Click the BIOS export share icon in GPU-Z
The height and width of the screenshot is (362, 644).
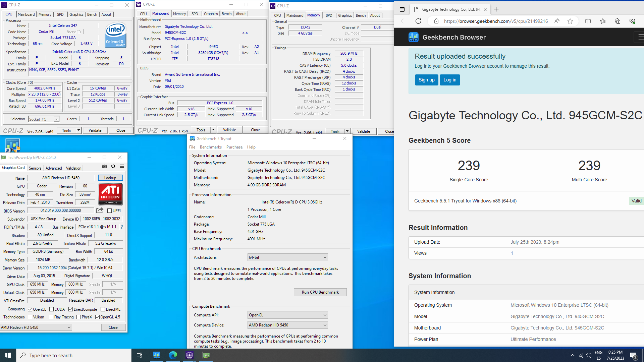pos(100,210)
